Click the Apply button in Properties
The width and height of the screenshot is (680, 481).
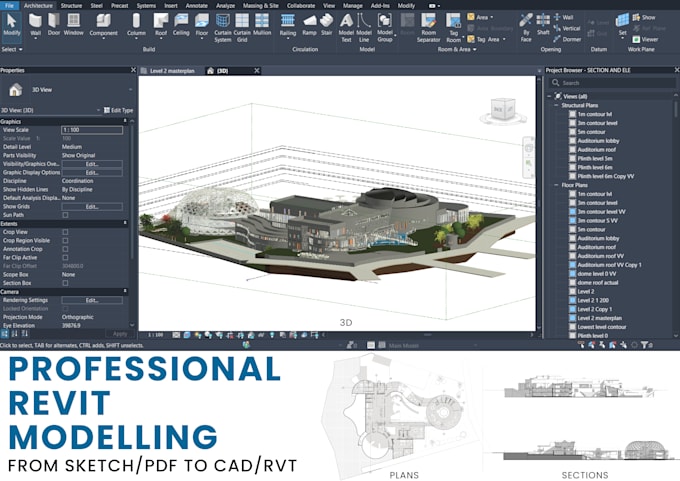(x=120, y=334)
